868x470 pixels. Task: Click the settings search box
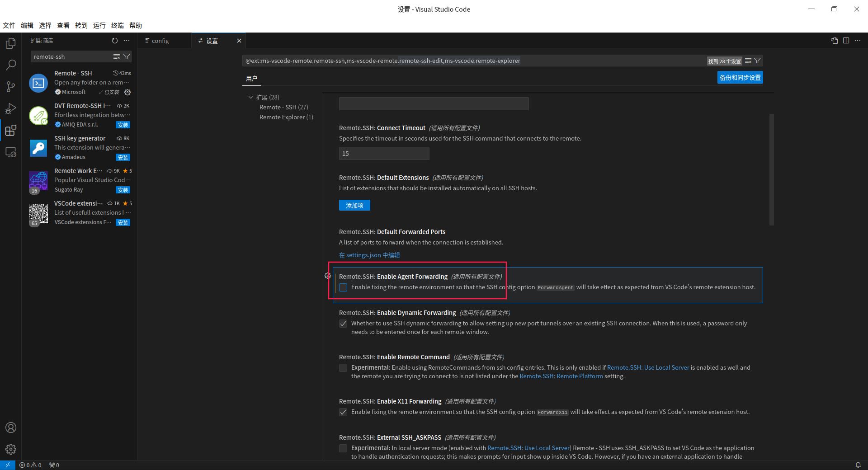tap(475, 61)
